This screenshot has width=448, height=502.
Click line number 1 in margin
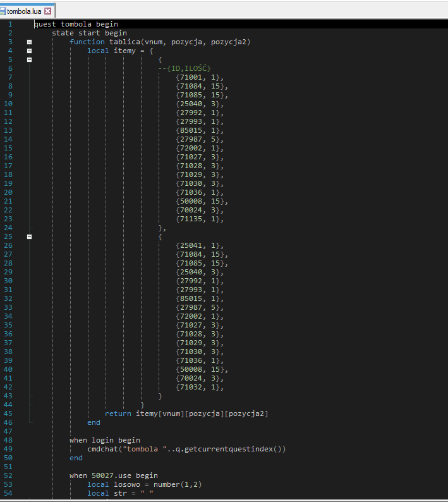point(10,24)
